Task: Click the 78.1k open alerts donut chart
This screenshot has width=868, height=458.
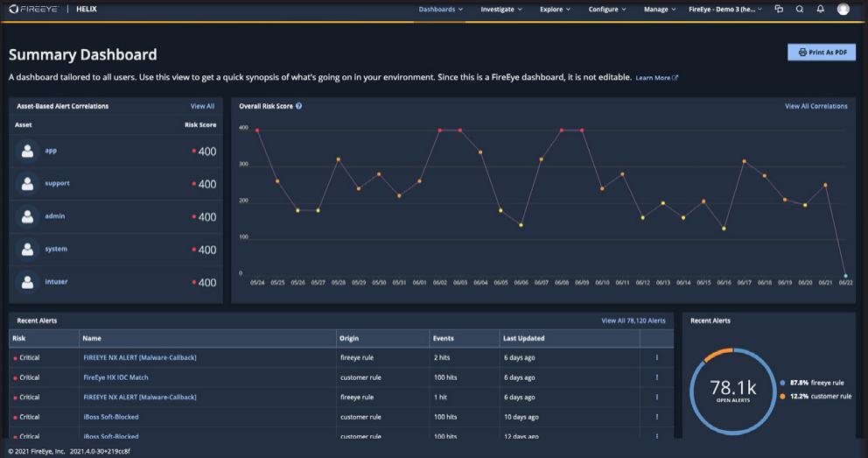Action: pos(733,391)
